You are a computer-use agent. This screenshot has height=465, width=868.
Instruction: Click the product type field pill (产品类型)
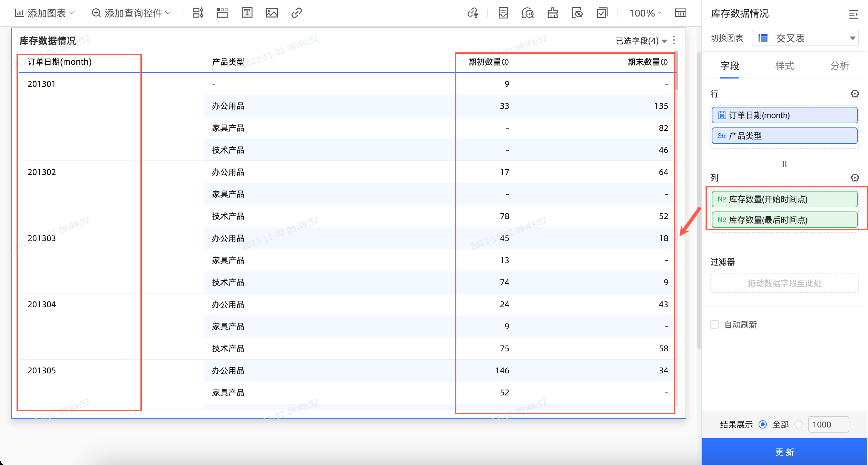coord(784,136)
